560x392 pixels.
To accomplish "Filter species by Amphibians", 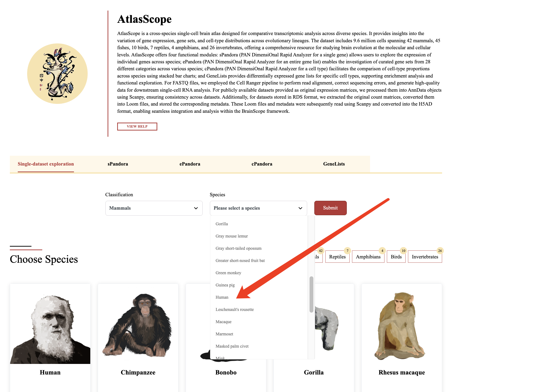I will coord(368,256).
